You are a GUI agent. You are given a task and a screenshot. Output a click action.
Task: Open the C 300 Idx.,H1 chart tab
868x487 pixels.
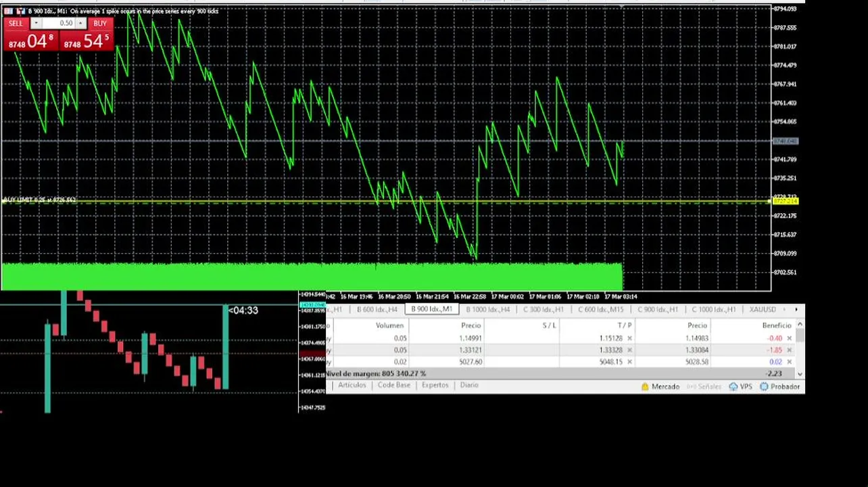point(544,310)
